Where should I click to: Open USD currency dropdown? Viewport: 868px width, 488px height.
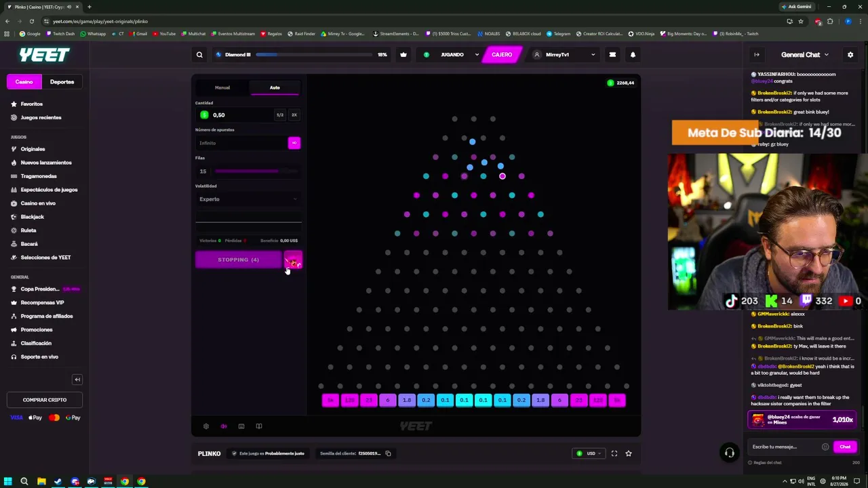click(589, 453)
